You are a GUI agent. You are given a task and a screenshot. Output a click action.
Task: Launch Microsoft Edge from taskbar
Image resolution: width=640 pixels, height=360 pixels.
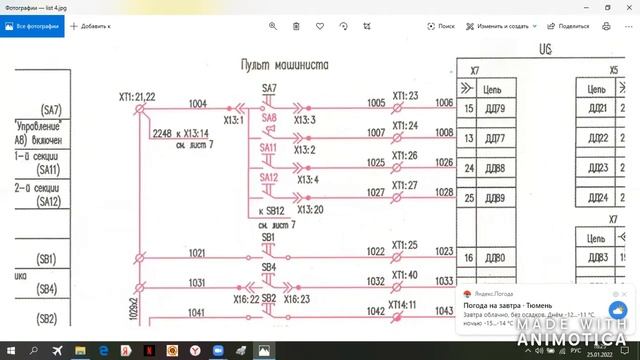click(x=104, y=351)
